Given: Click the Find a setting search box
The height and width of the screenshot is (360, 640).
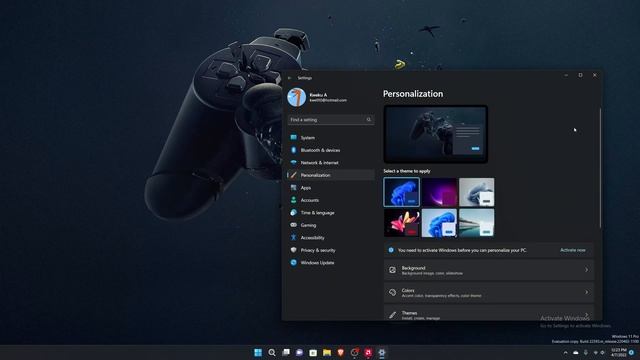Looking at the screenshot, I should (x=331, y=120).
